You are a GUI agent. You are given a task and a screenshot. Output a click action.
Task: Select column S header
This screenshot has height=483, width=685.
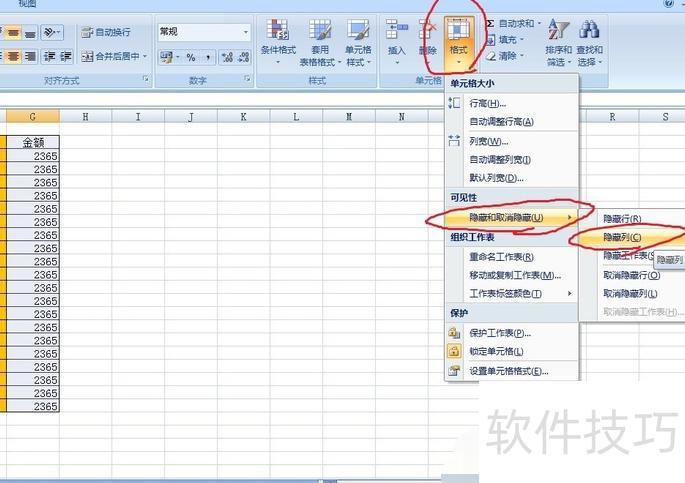coord(662,117)
